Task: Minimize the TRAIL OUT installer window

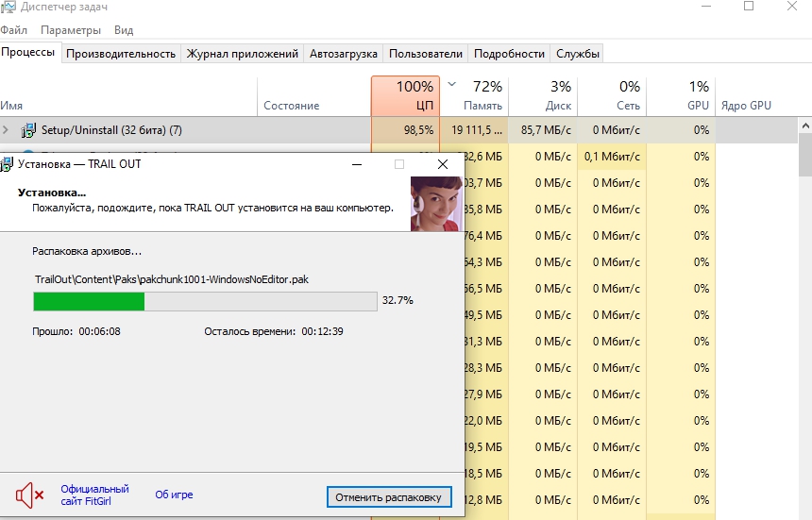Action: point(357,164)
